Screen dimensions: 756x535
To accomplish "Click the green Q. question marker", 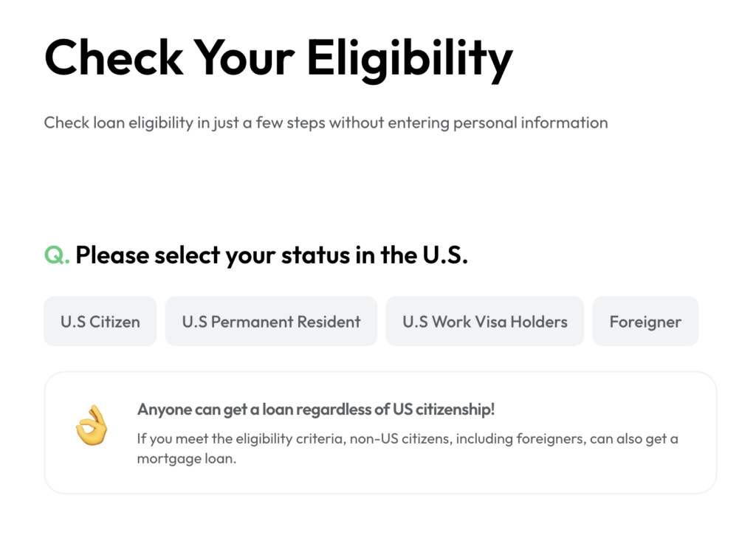I will pyautogui.click(x=56, y=255).
